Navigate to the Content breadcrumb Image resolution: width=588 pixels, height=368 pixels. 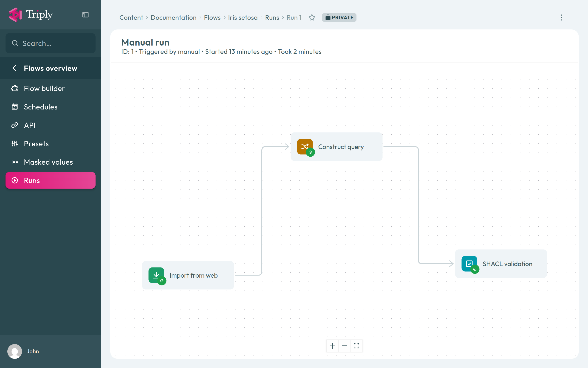[x=131, y=17]
